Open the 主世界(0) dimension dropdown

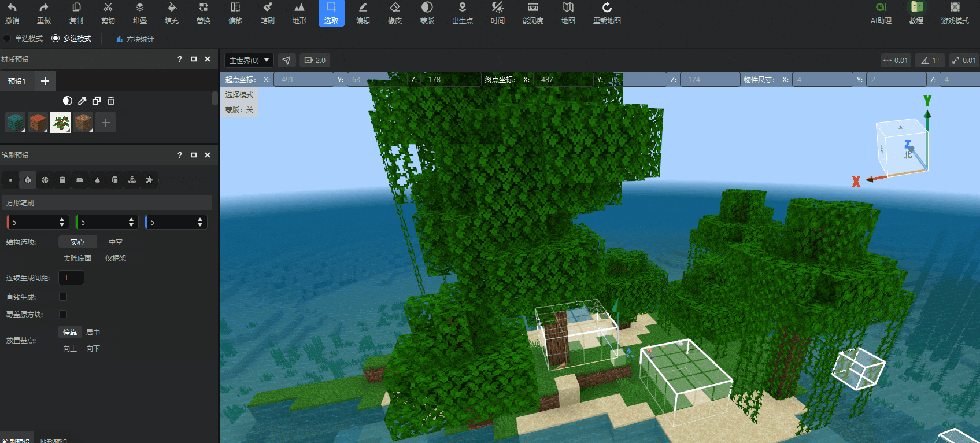pos(250,60)
